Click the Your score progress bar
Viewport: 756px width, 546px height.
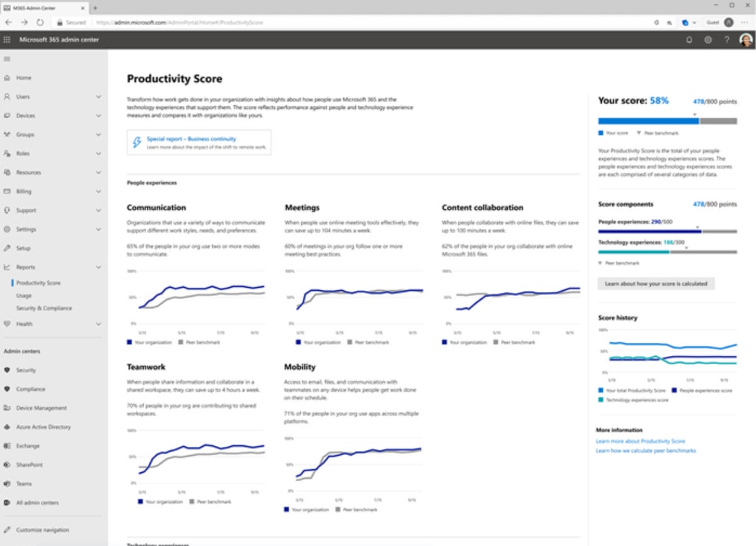[x=667, y=121]
